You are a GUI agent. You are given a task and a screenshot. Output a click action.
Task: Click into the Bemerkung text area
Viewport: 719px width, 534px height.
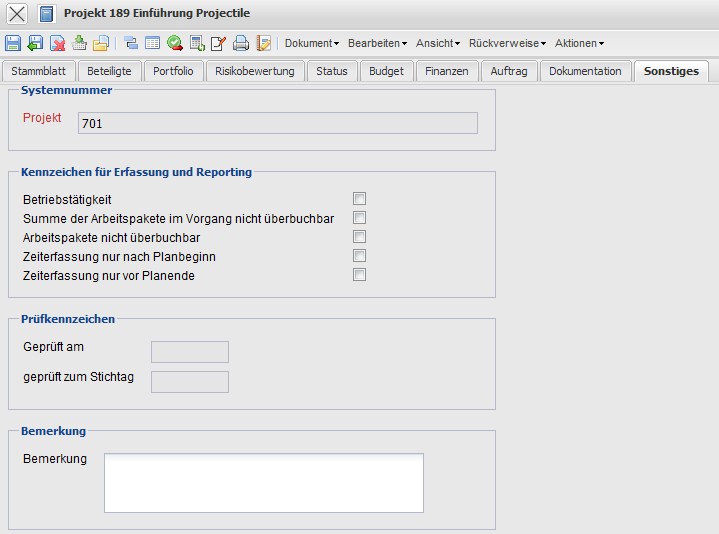[263, 482]
